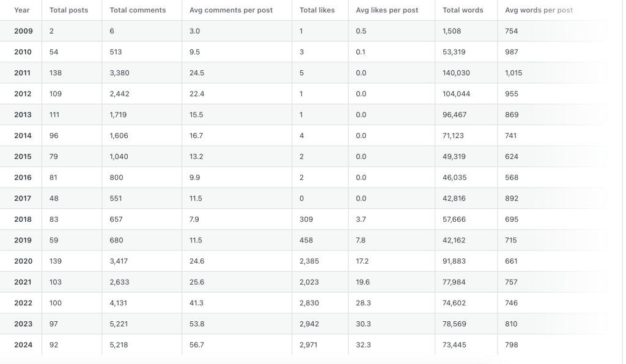Click the 2024 year row label
The height and width of the screenshot is (364, 626).
click(23, 345)
